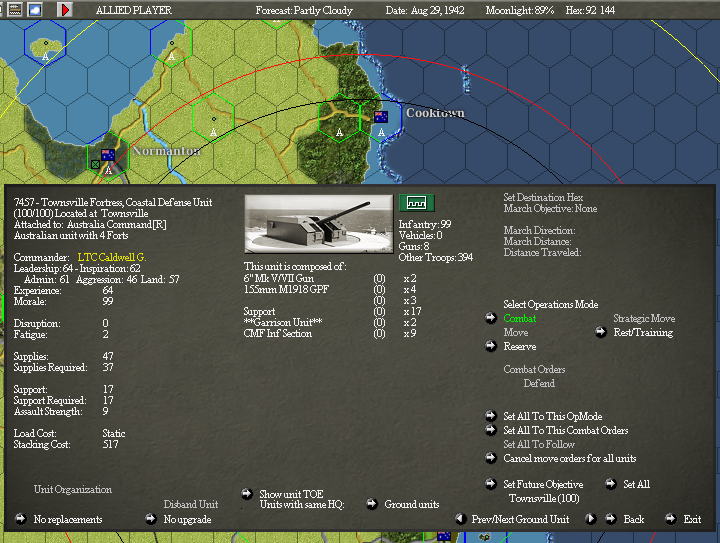Open the weather map icon in top bar
This screenshot has height=543, width=720.
35,10
